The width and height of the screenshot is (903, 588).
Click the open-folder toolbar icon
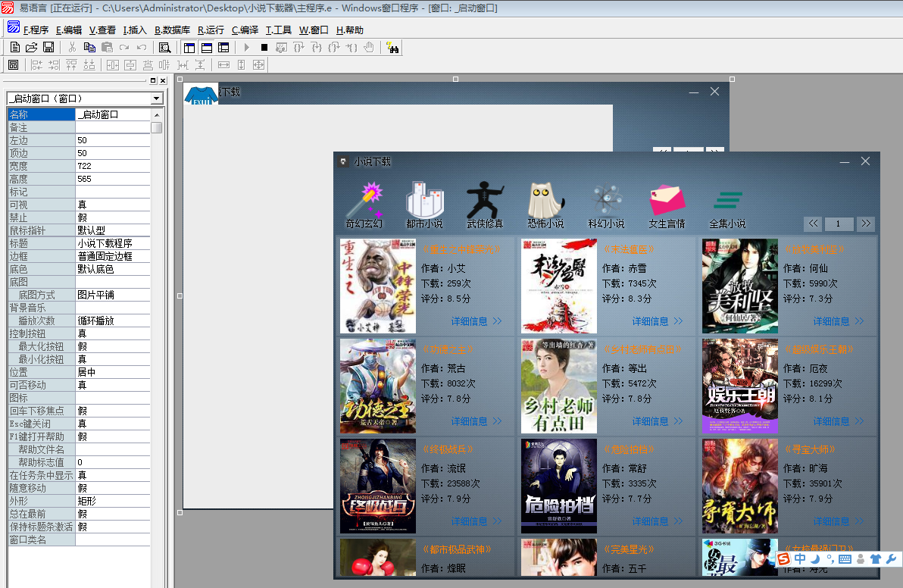point(32,47)
